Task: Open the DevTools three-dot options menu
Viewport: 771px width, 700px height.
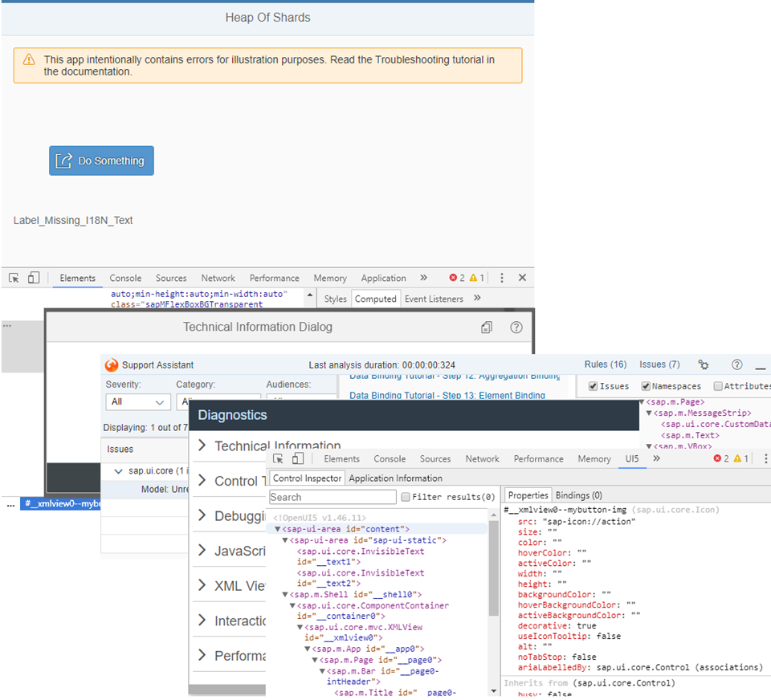Action: point(501,278)
